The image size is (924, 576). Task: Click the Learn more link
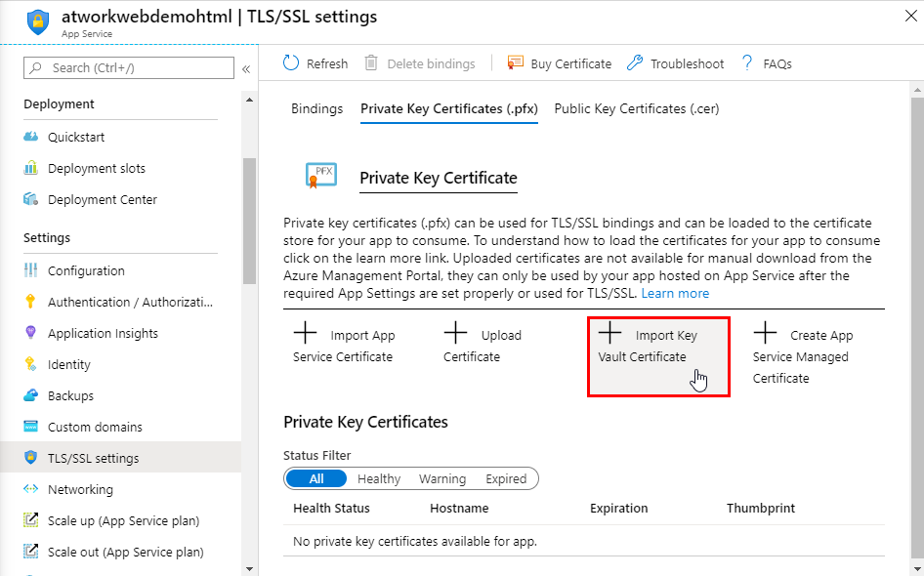tap(675, 294)
